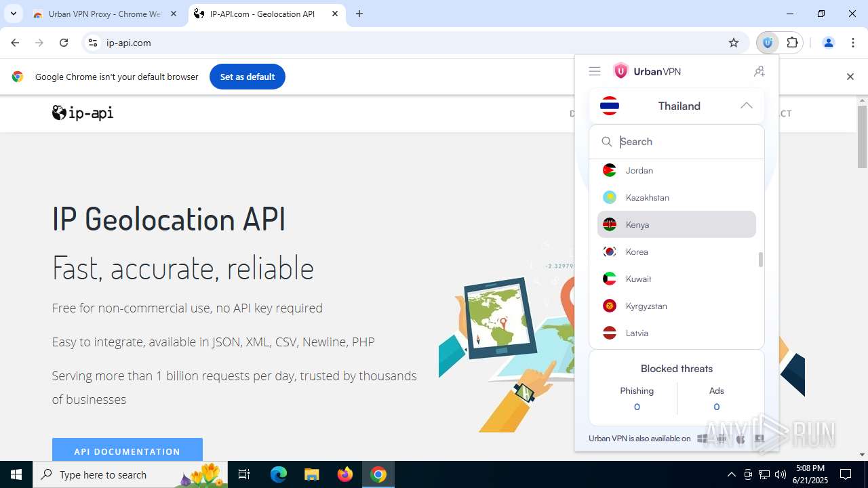The image size is (868, 488).
Task: Click the Korea flag icon
Action: point(610,251)
